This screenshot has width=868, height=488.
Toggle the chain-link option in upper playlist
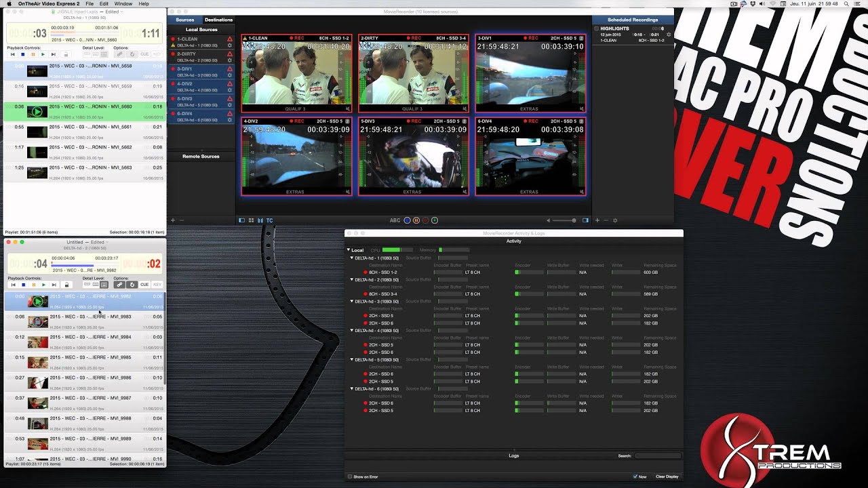tap(119, 54)
